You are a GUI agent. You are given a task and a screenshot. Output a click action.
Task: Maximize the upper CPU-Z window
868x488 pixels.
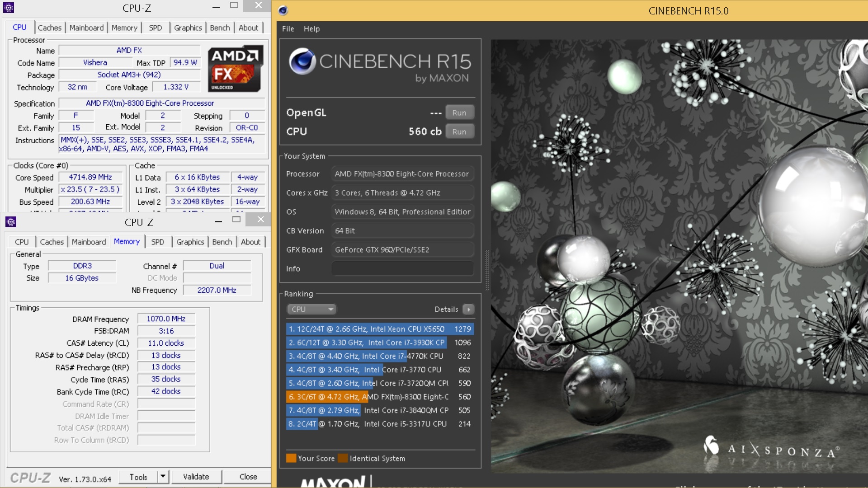tap(234, 6)
